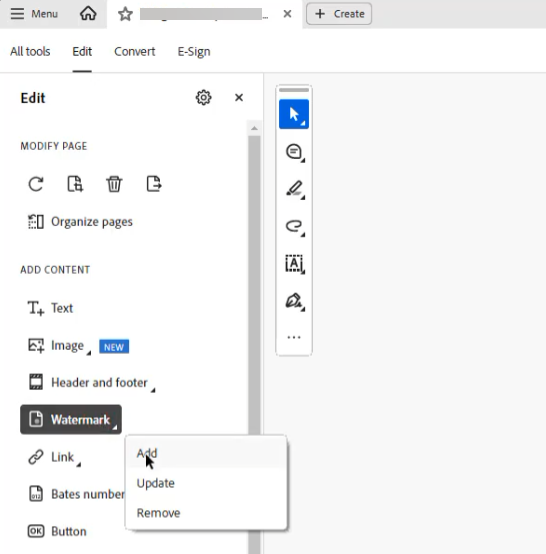The height and width of the screenshot is (554, 546).
Task: Click the Create button
Action: tap(339, 14)
